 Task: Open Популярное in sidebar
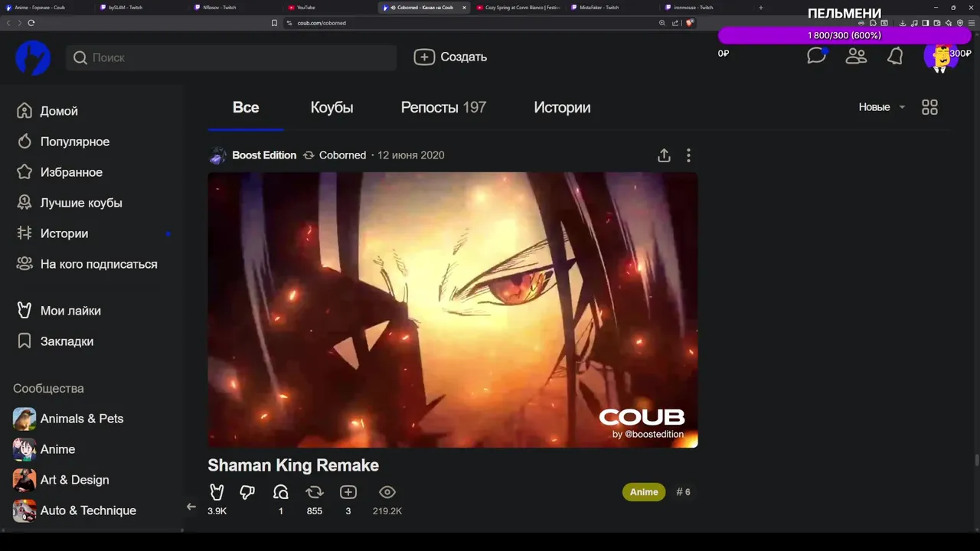(64, 142)
